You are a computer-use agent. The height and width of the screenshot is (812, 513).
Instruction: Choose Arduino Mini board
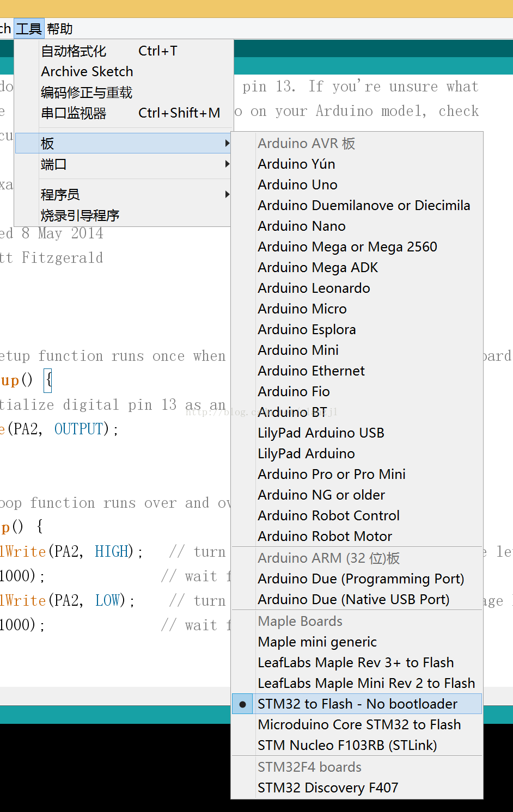coord(357,350)
